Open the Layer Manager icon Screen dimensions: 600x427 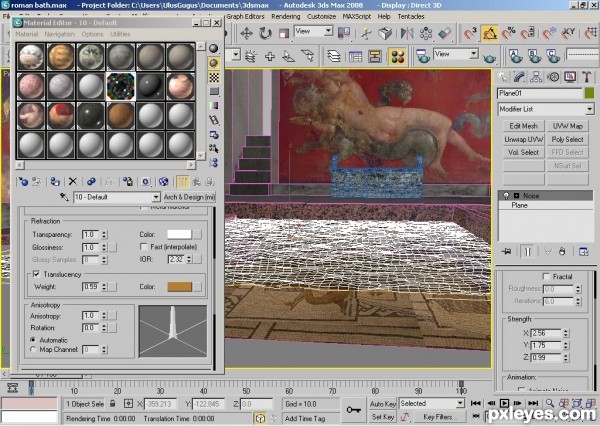[x=334, y=57]
